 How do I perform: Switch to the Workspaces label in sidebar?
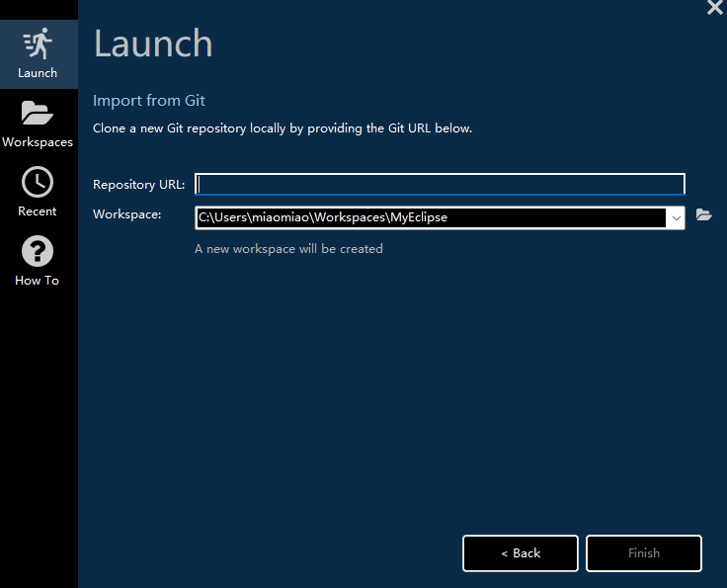(38, 142)
